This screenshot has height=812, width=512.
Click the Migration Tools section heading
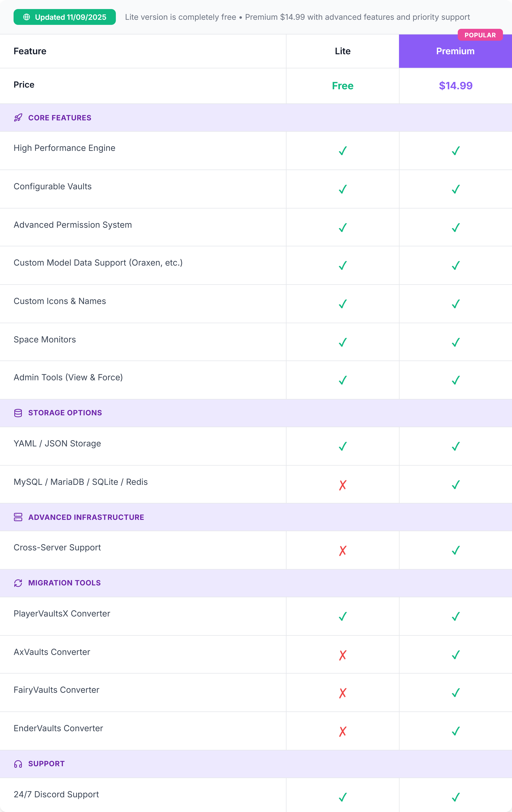coord(64,583)
